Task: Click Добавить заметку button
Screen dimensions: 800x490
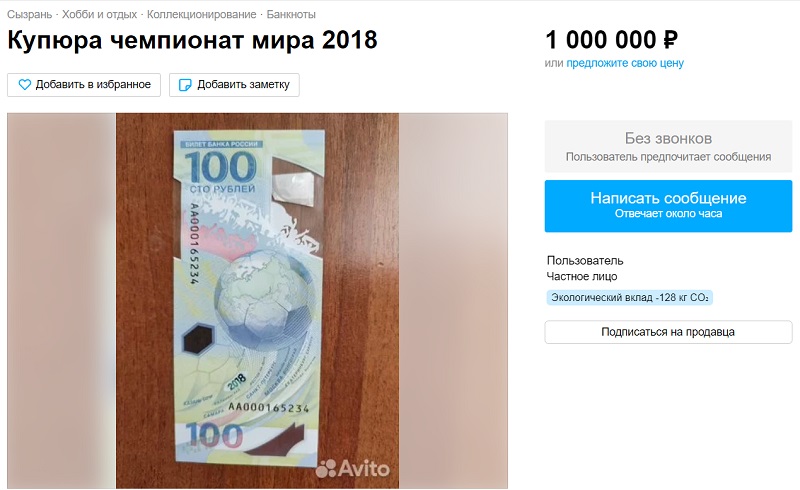Action: 234,85
